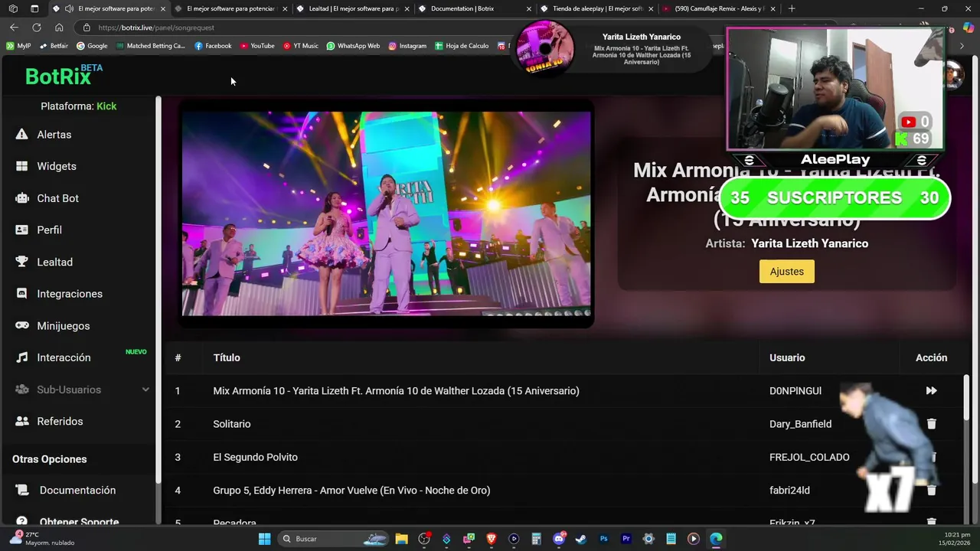Click the Referidos people icon
Viewport: 980px width, 551px height.
tap(22, 421)
